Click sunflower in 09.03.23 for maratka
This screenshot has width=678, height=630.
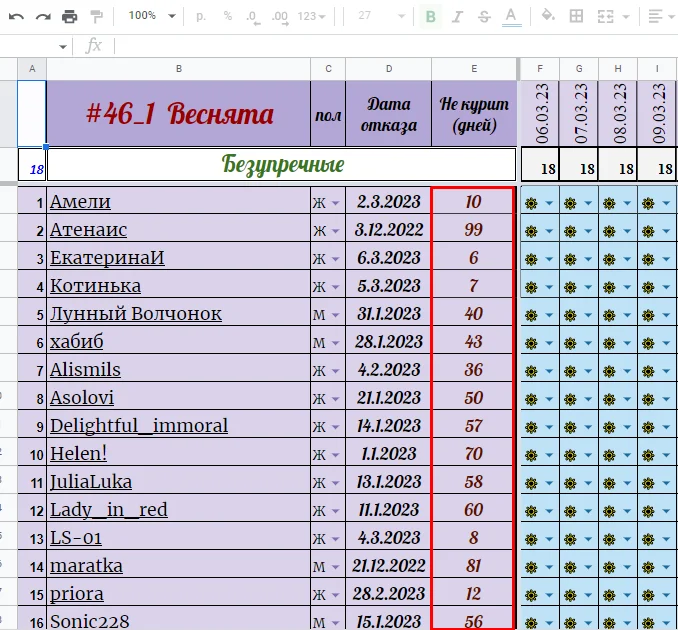648,567
